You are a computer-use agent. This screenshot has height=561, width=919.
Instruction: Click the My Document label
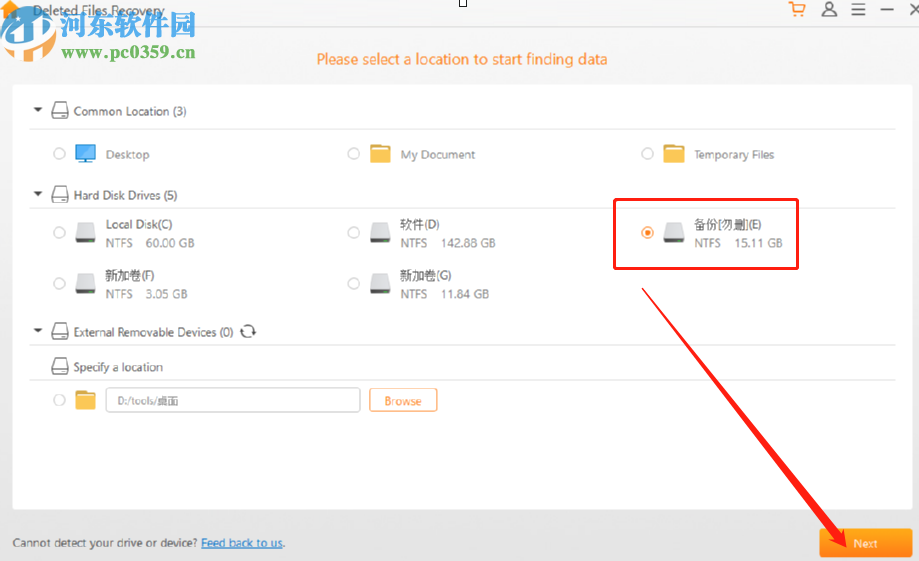438,155
